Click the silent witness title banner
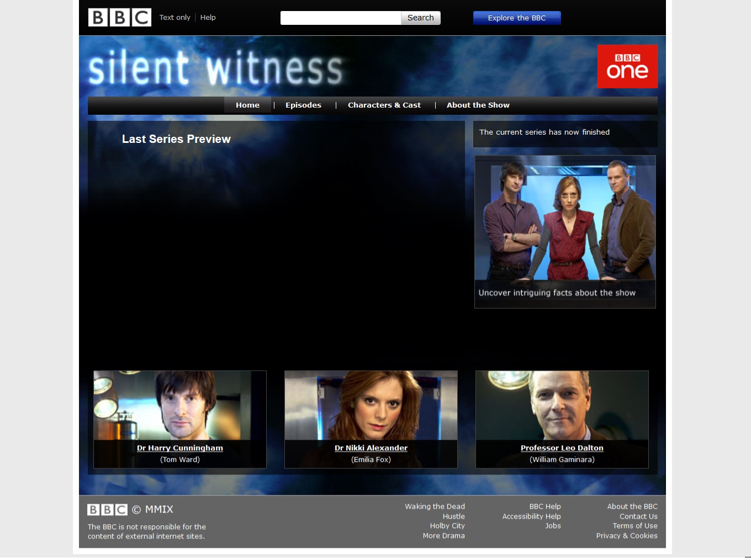 (216, 68)
